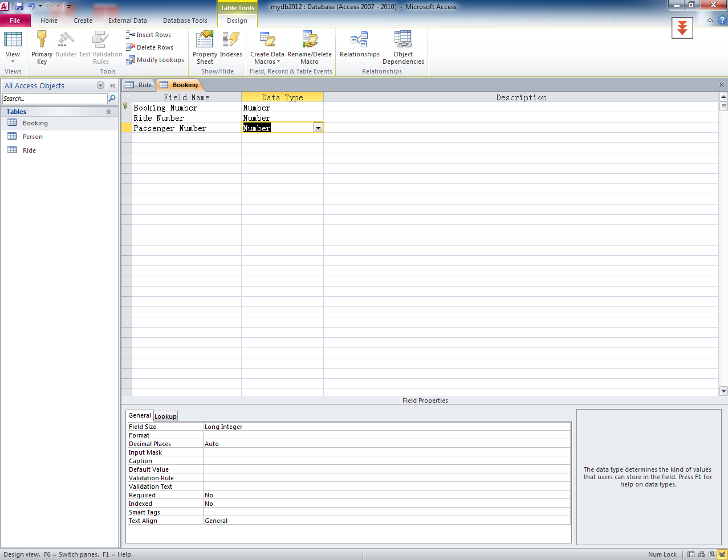Open Modify Lookups
The image size is (728, 560).
[x=155, y=59]
